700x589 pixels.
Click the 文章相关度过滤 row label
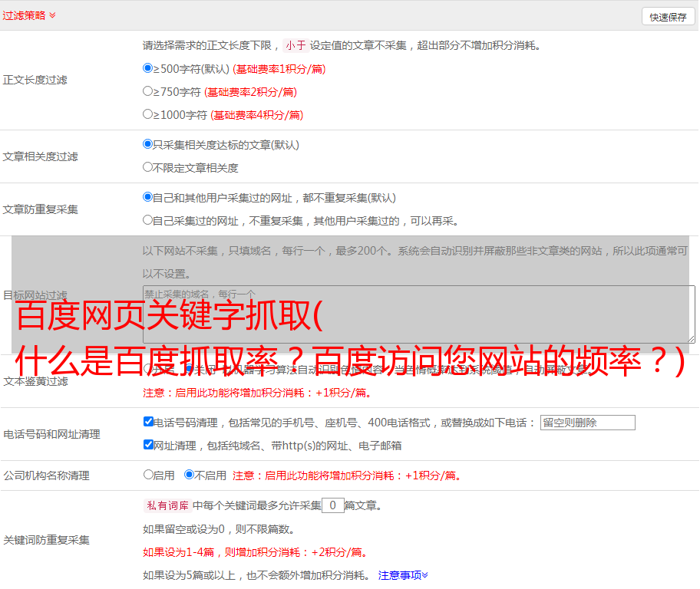click(40, 156)
